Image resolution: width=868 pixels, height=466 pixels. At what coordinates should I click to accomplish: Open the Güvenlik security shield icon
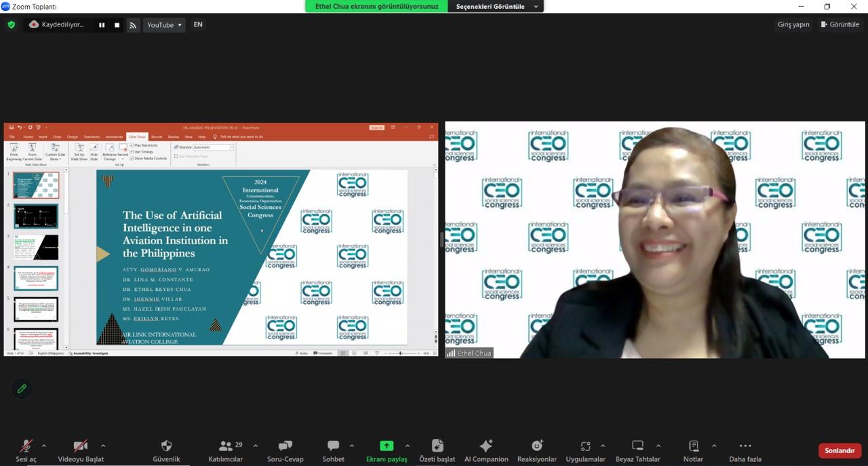click(x=166, y=446)
